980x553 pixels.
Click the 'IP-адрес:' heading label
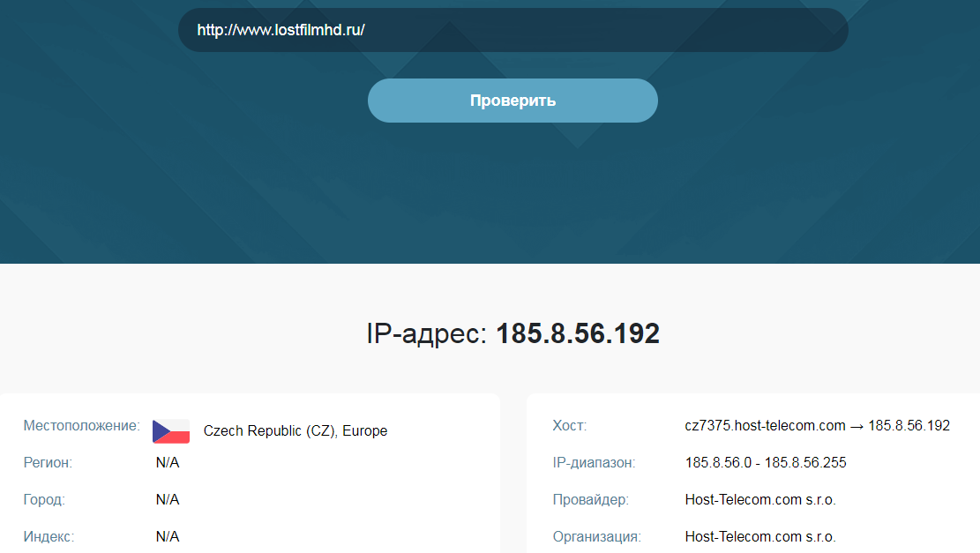tap(427, 334)
